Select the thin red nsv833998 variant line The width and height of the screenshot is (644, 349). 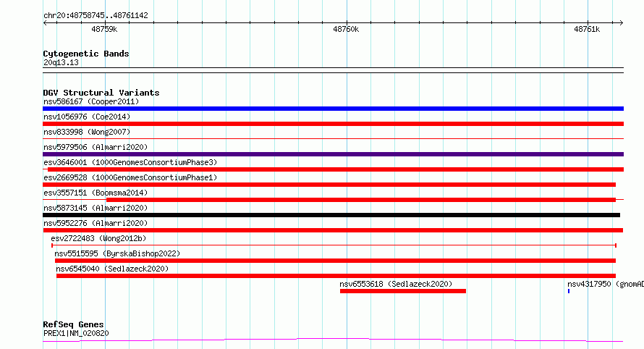click(333, 139)
